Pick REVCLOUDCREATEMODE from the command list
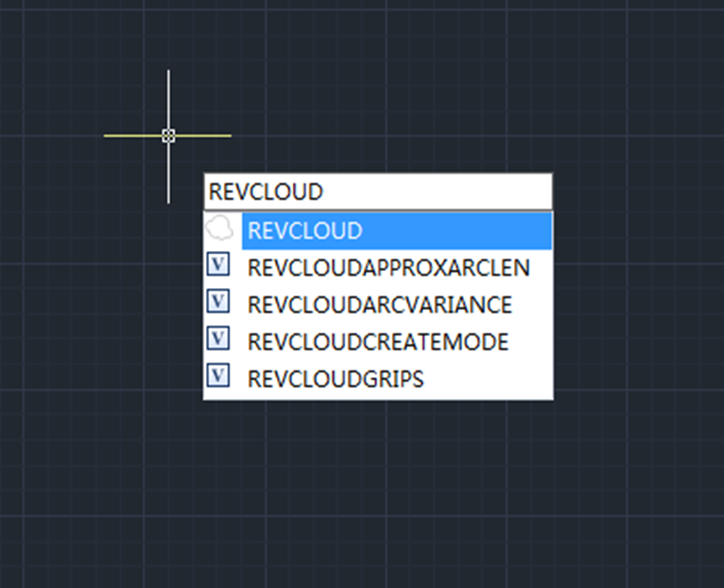The height and width of the screenshot is (588, 724). pyautogui.click(x=376, y=340)
